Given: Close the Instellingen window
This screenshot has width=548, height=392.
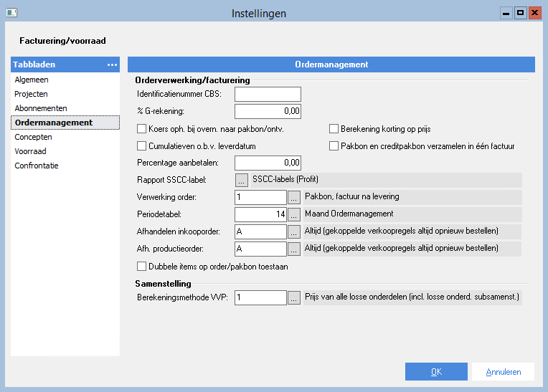Looking at the screenshot, I should [534, 14].
